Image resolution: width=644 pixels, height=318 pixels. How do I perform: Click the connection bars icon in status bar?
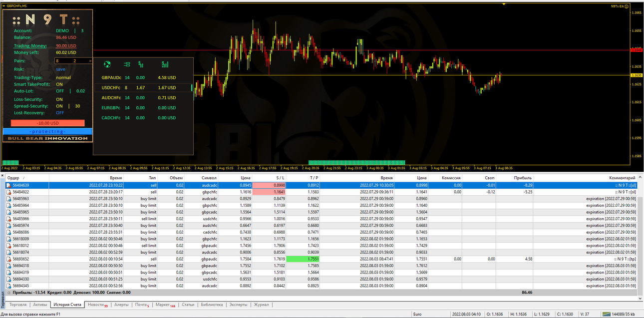point(606,315)
